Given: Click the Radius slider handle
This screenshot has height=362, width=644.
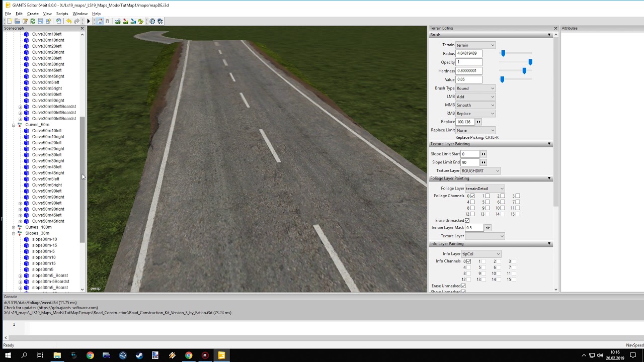Looking at the screenshot, I should pos(503,53).
